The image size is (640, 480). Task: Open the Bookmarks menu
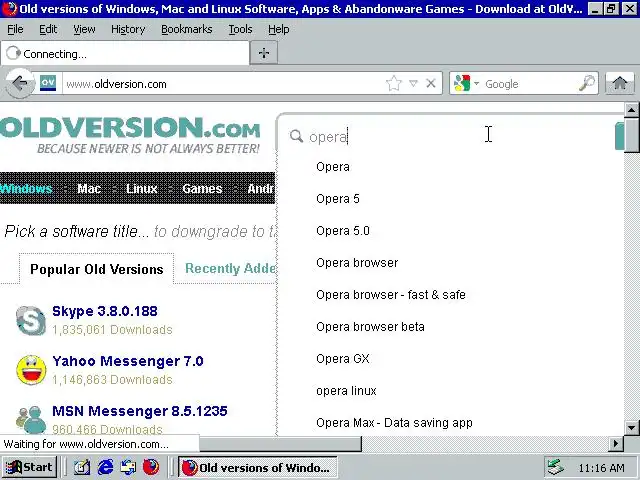[x=187, y=29]
